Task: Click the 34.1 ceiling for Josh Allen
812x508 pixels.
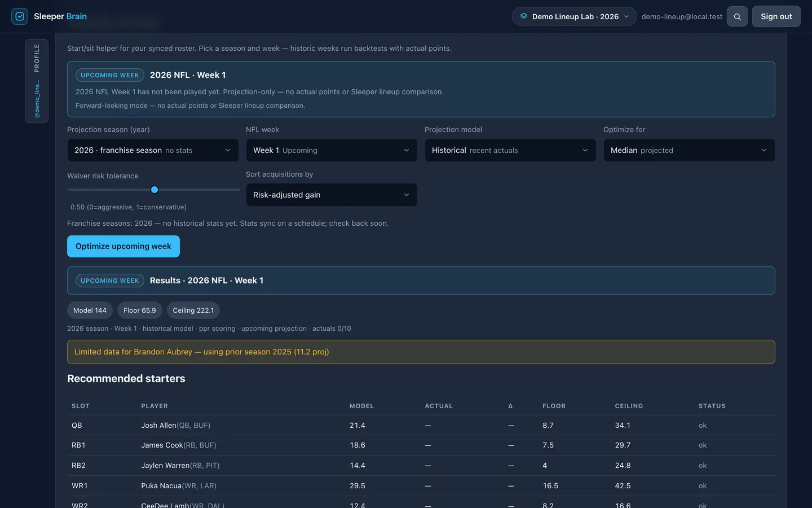Action: pos(623,425)
